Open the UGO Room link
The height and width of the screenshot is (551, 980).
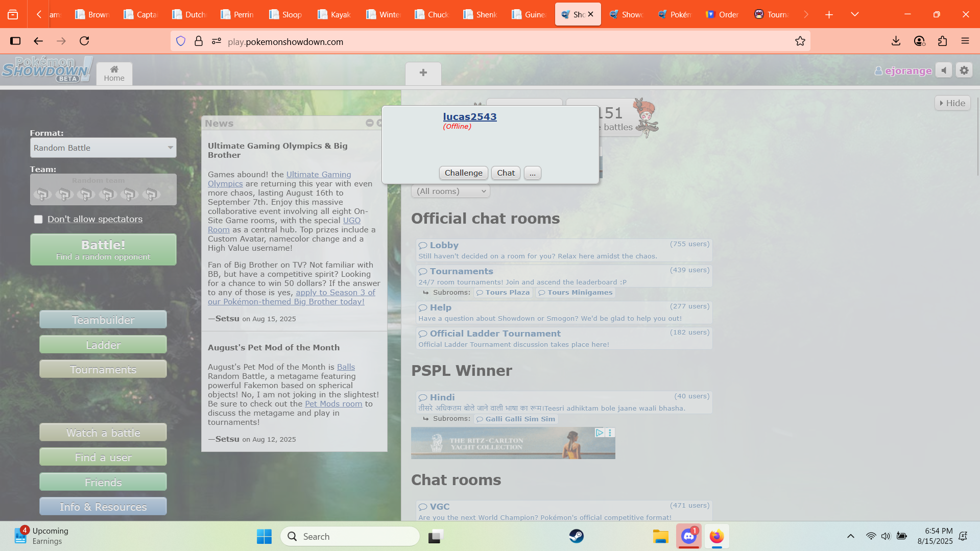[x=351, y=221]
